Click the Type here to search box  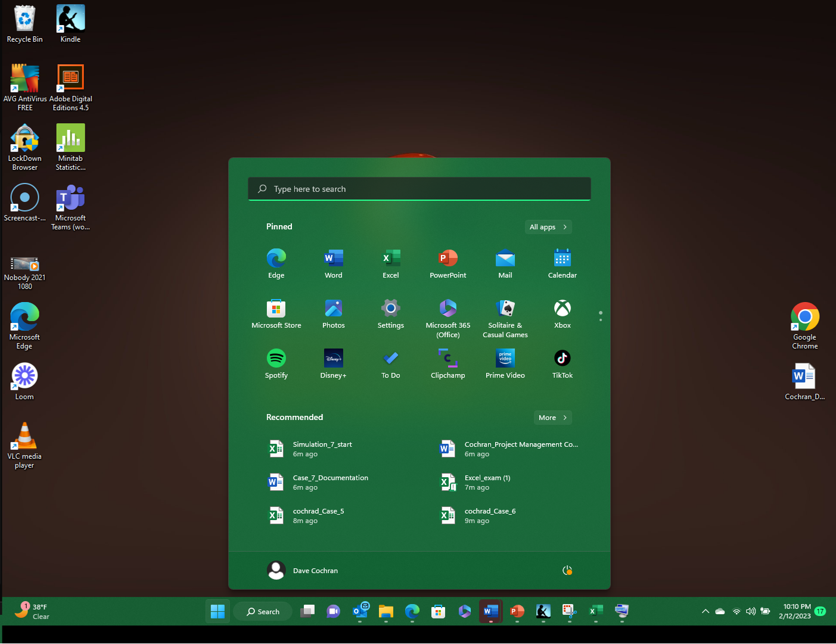pos(419,189)
